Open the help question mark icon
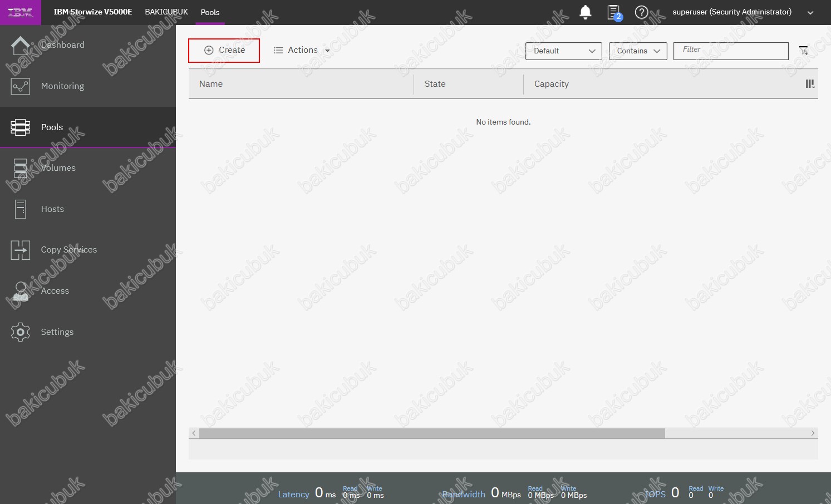This screenshot has height=504, width=831. [642, 12]
